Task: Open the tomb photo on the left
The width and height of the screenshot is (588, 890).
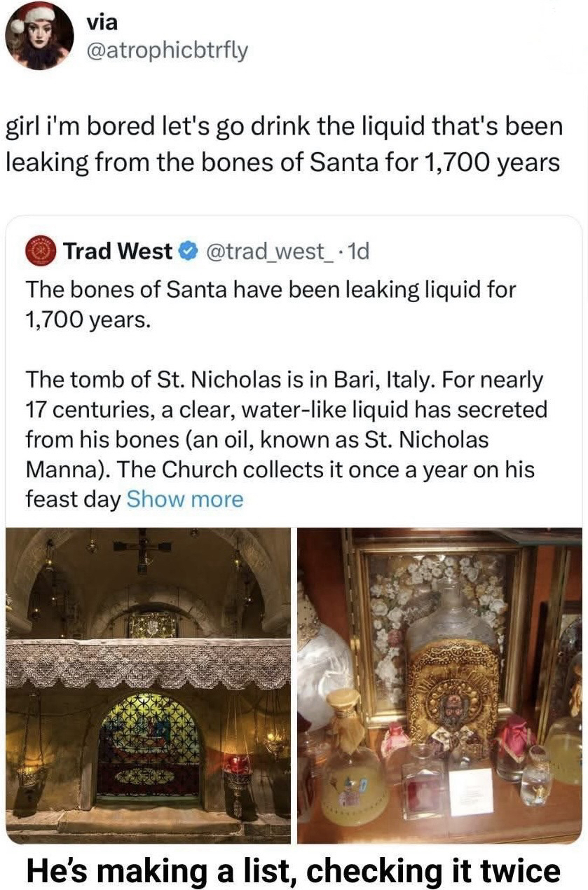Action: coord(148,685)
